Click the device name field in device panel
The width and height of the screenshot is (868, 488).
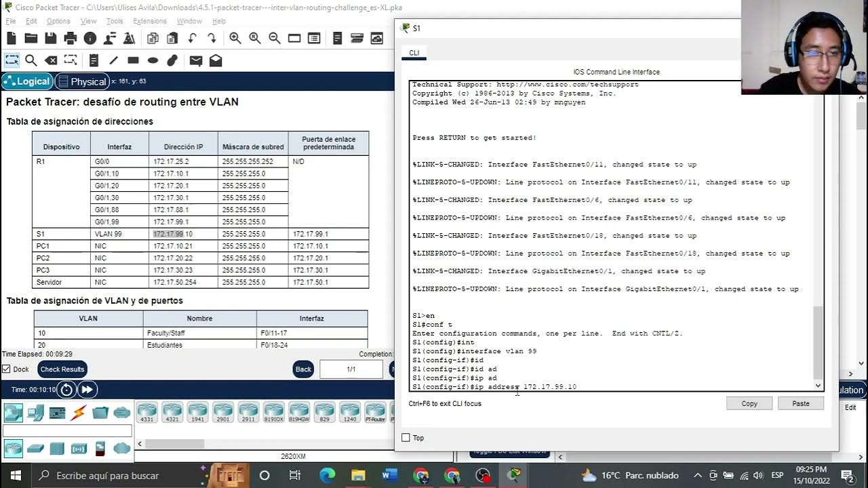coord(67,431)
